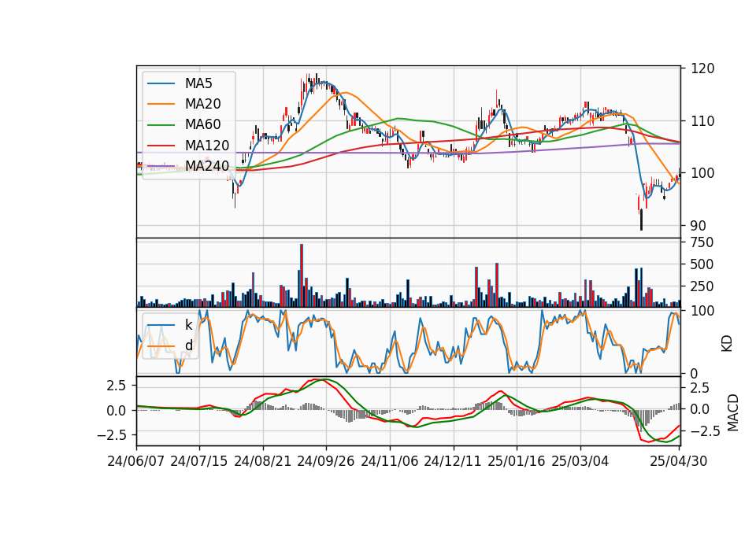756x543 pixels.
Task: Click the 500 volume axis tick label
Action: [702, 264]
